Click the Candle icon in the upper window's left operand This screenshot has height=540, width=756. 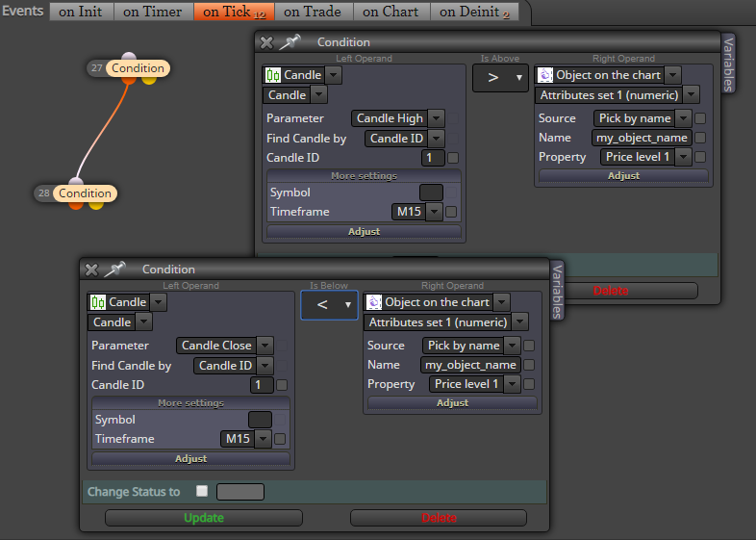[273, 75]
